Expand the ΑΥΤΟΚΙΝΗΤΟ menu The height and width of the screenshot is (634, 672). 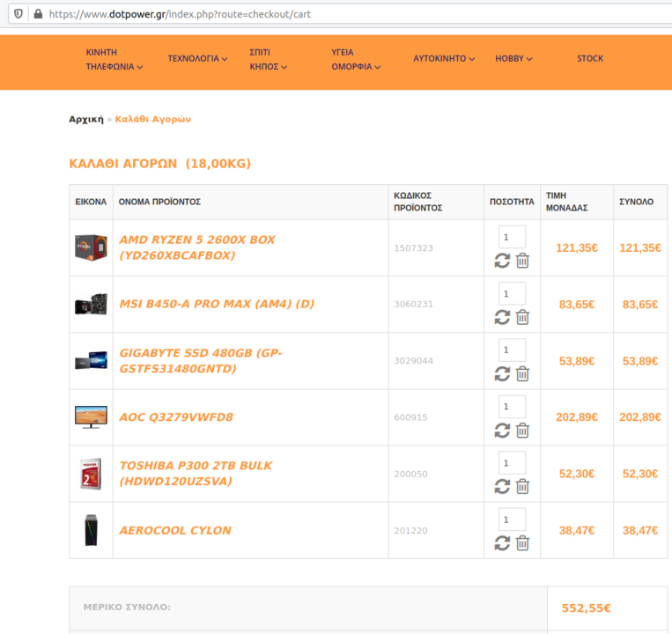click(444, 59)
